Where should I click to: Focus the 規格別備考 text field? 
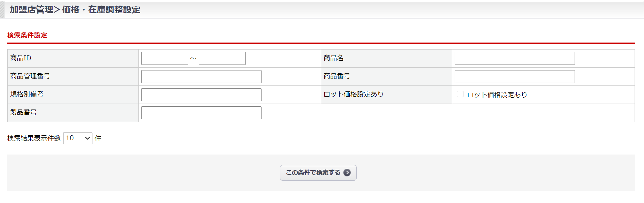[x=201, y=95]
